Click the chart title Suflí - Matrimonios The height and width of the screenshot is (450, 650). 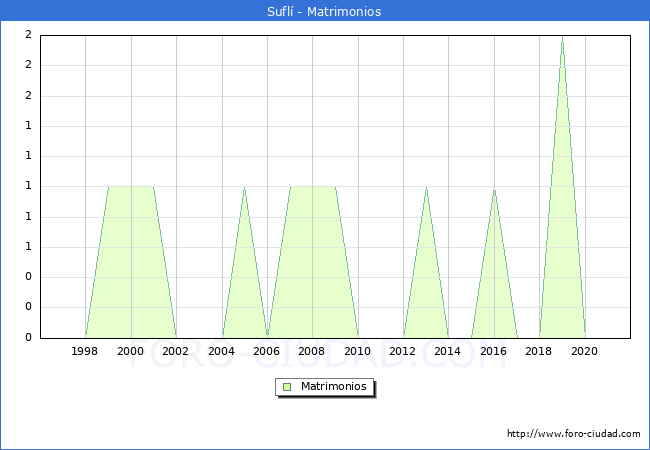324,11
